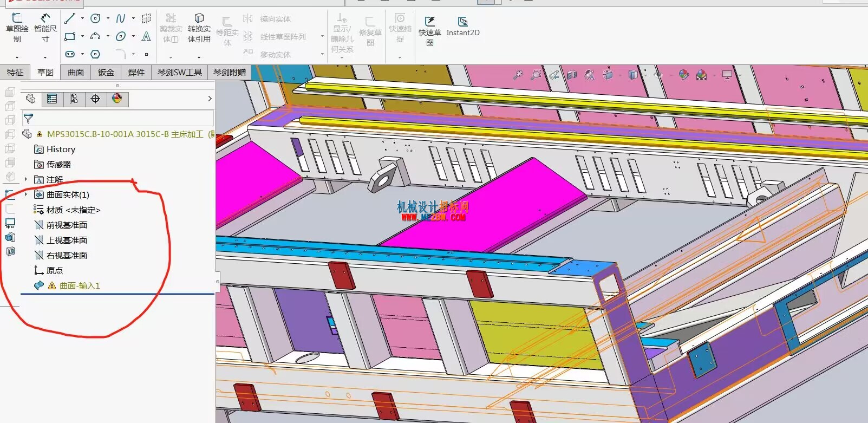Select the Line sketch tool
868x423 pixels.
pyautogui.click(x=70, y=18)
